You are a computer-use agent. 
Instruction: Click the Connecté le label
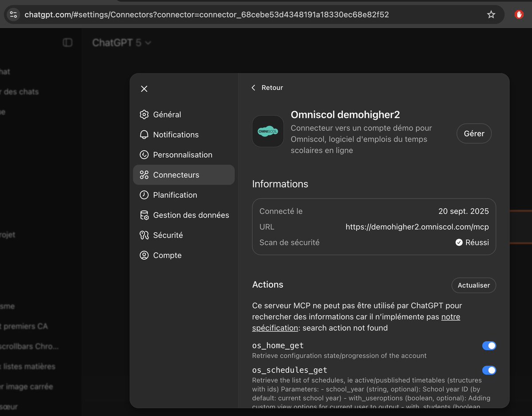281,211
